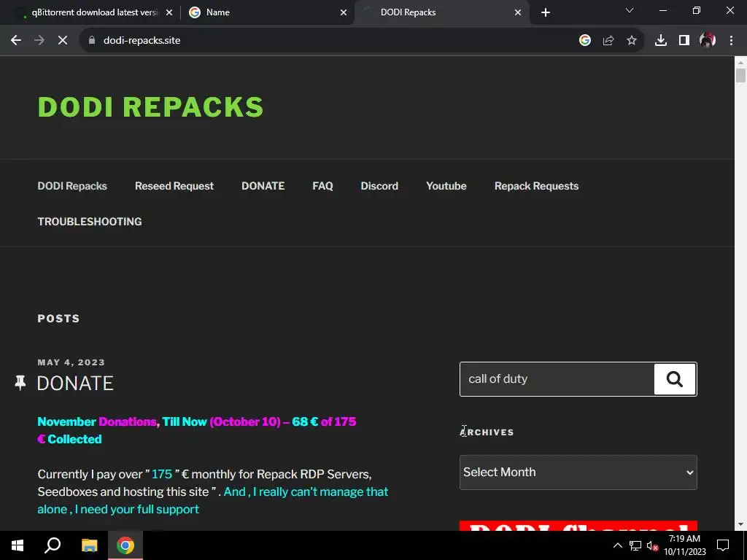The image size is (747, 560).
Task: Open the FAQ page
Action: point(322,186)
